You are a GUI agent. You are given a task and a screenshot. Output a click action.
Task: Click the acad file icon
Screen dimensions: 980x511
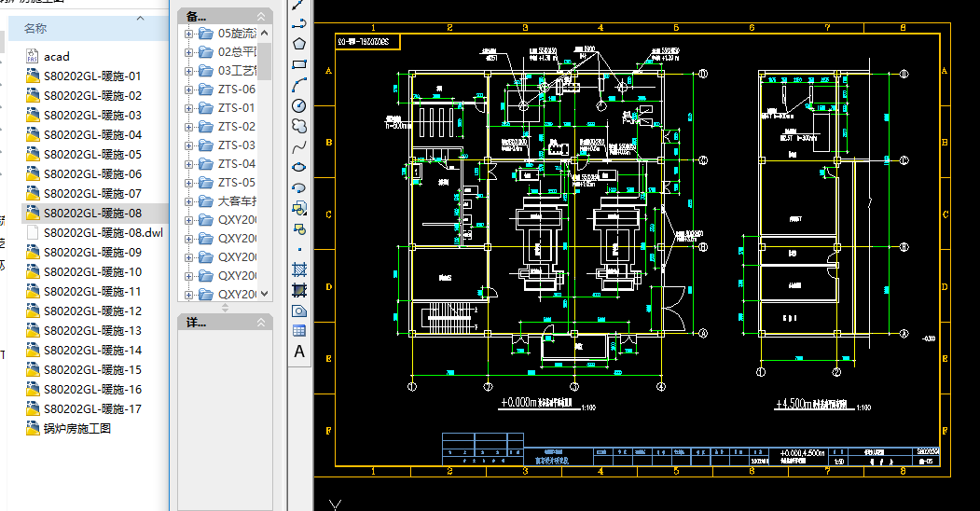point(33,56)
